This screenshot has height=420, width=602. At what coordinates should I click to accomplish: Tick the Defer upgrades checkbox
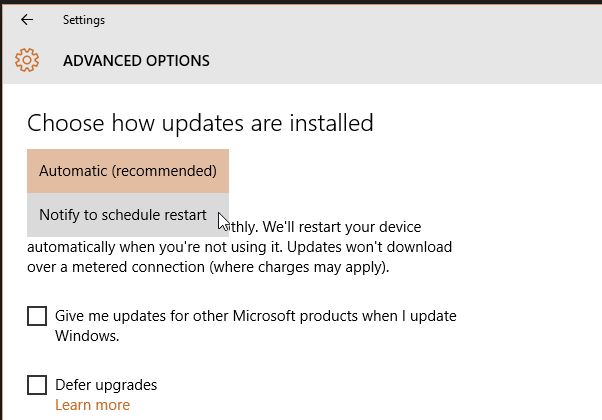(37, 385)
